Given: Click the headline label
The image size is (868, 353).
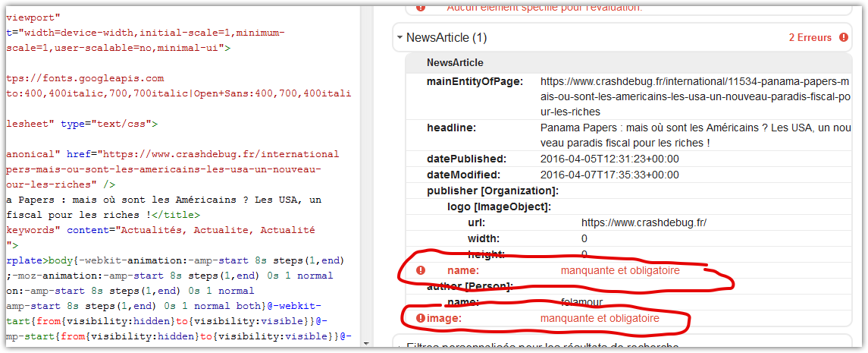Looking at the screenshot, I should click(x=451, y=128).
